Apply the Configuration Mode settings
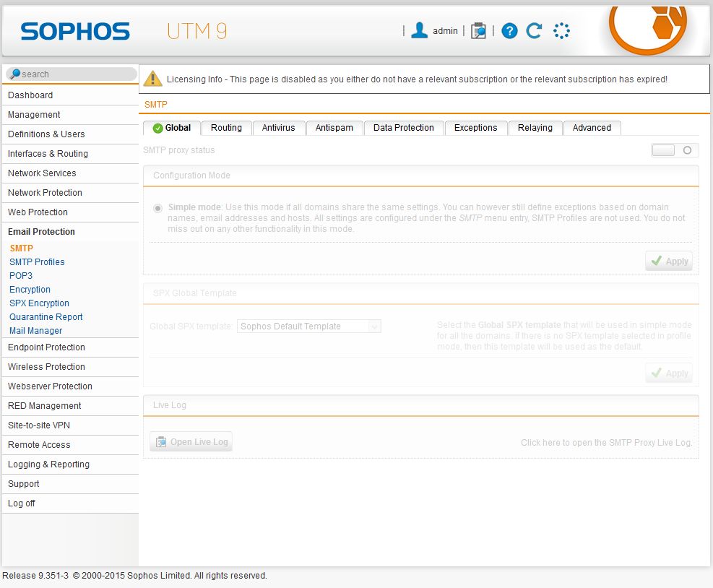 tap(669, 261)
